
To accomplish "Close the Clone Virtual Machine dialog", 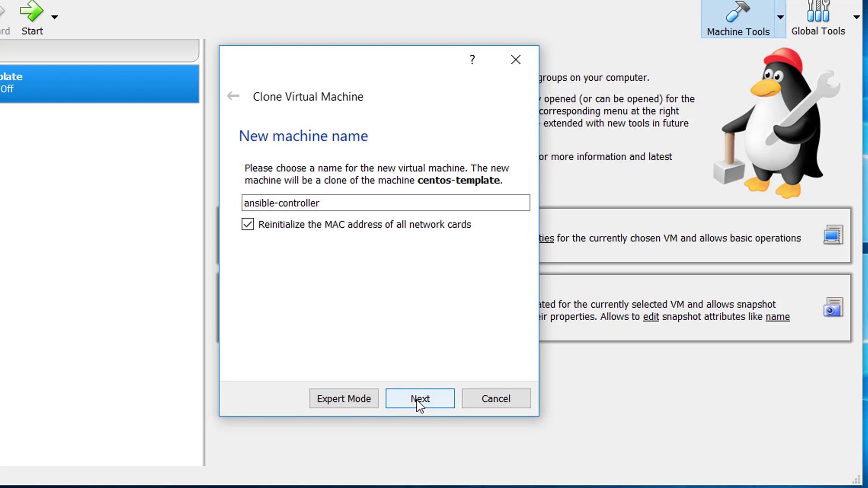I will [515, 60].
